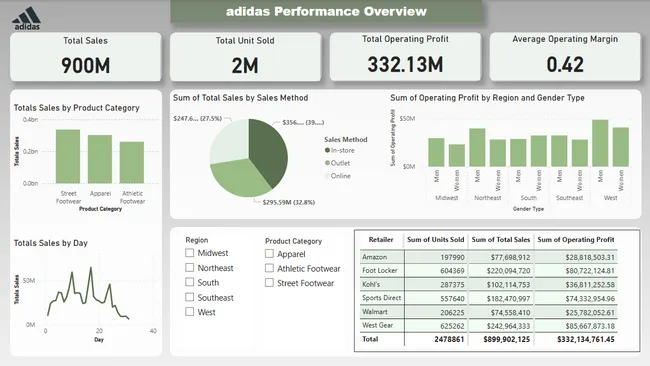Click the Online legend color dot

point(327,176)
